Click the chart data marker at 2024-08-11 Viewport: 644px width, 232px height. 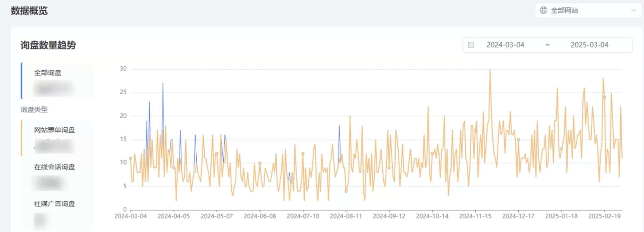[x=346, y=191]
